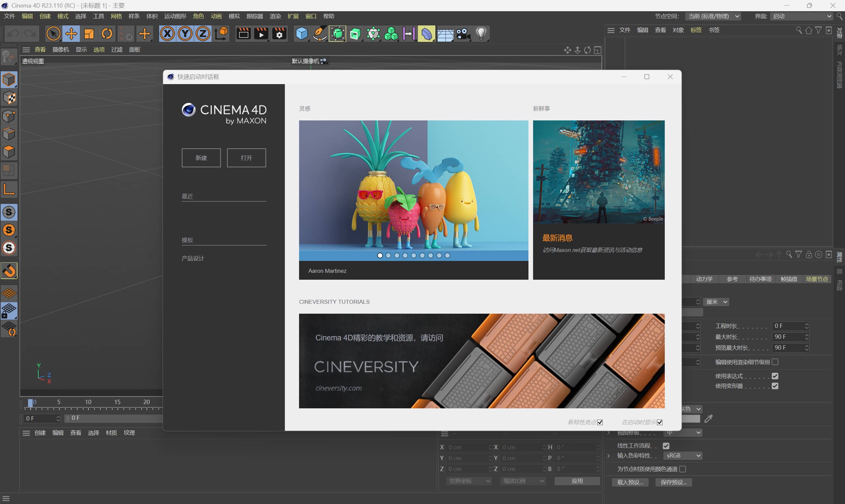Switch to the 场景节点 tab

(817, 279)
